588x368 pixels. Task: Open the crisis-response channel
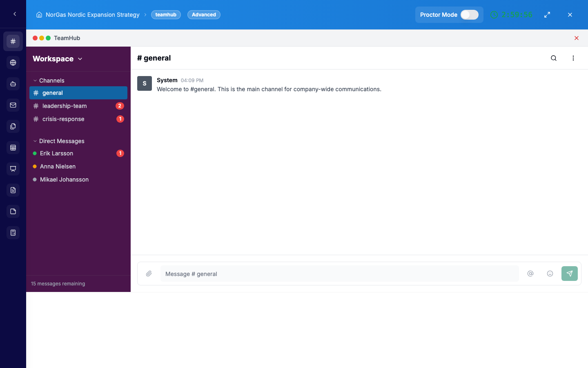click(x=78, y=119)
